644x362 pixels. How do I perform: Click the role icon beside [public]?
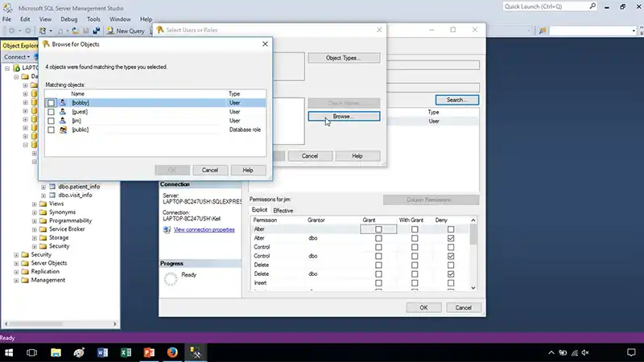pyautogui.click(x=63, y=130)
